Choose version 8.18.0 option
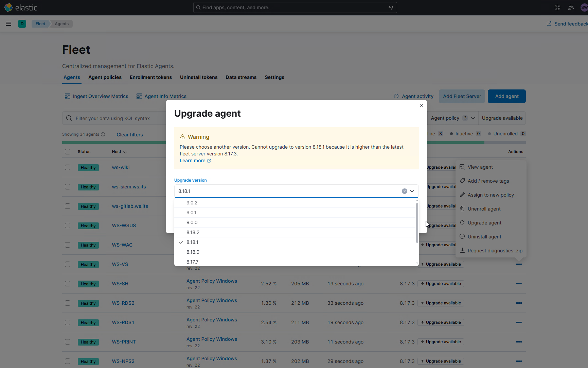This screenshot has width=588, height=368. click(x=295, y=252)
